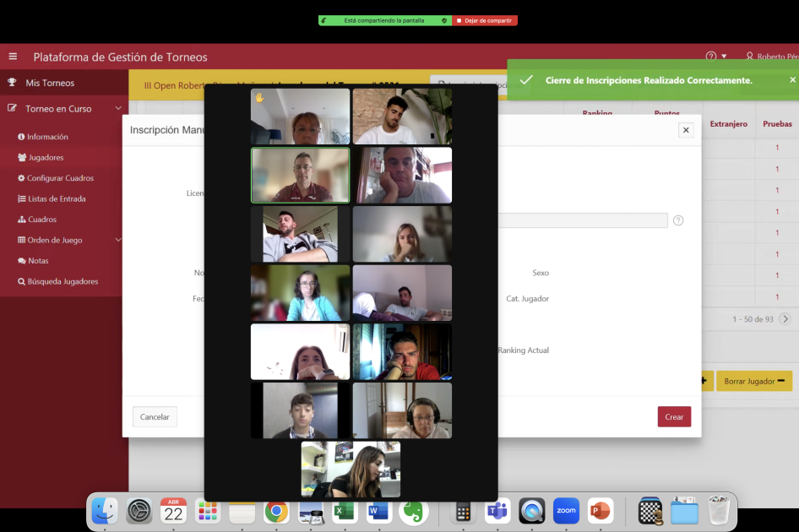Open the folder stack in the Dock
The height and width of the screenshot is (532, 799).
(684, 511)
